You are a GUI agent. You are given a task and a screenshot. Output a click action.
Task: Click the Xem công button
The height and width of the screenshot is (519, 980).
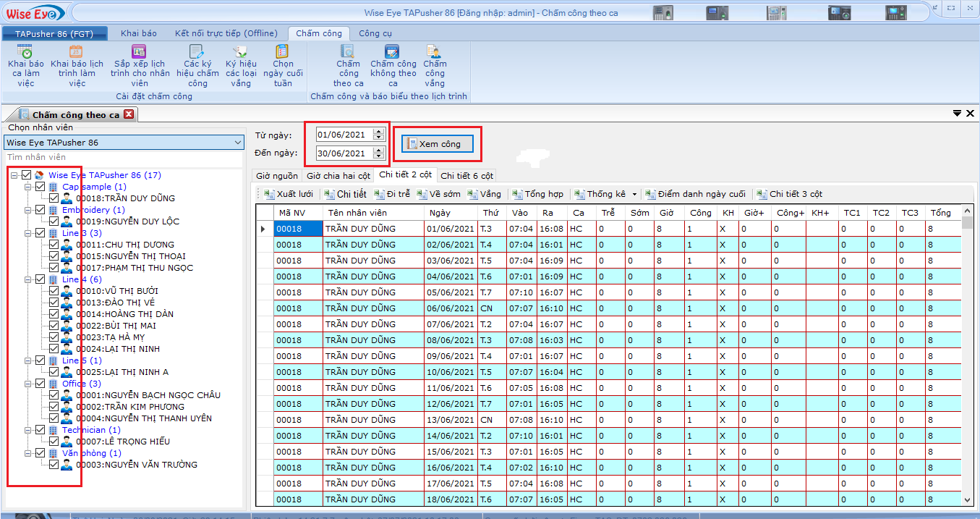[438, 144]
